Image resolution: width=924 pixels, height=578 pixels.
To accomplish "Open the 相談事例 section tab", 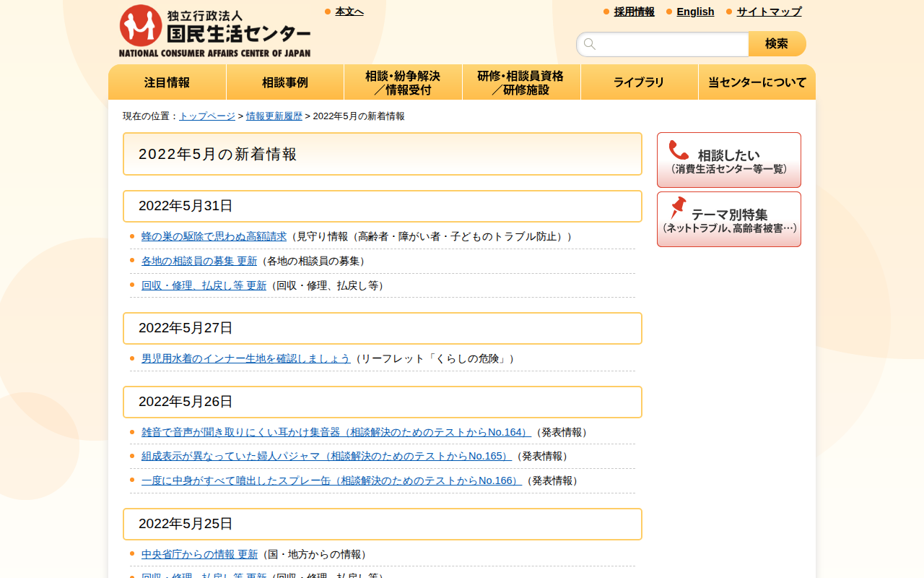I will click(x=284, y=82).
